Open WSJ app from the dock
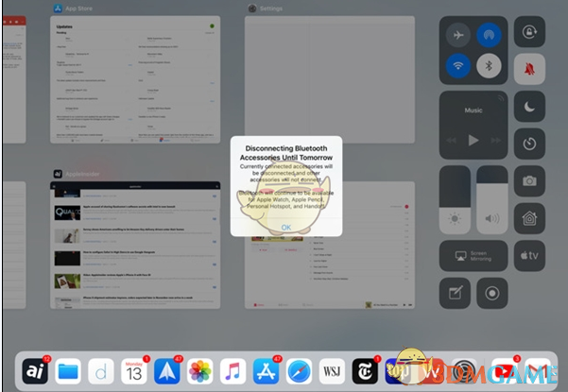Screen dimensions: 568x392 click(x=332, y=371)
